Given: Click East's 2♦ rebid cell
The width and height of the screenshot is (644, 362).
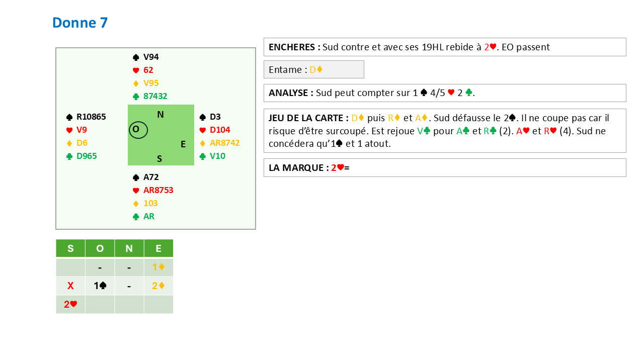Looking at the screenshot, I should (x=158, y=286).
